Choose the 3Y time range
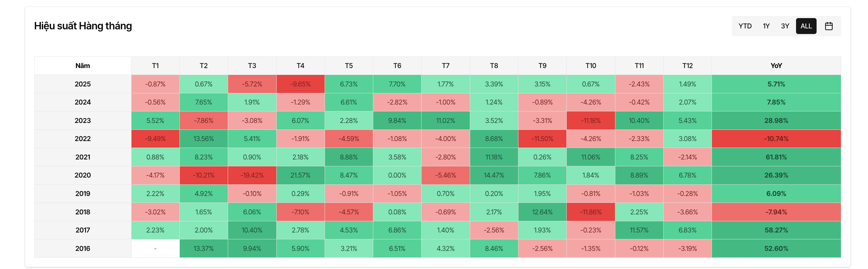 point(785,26)
